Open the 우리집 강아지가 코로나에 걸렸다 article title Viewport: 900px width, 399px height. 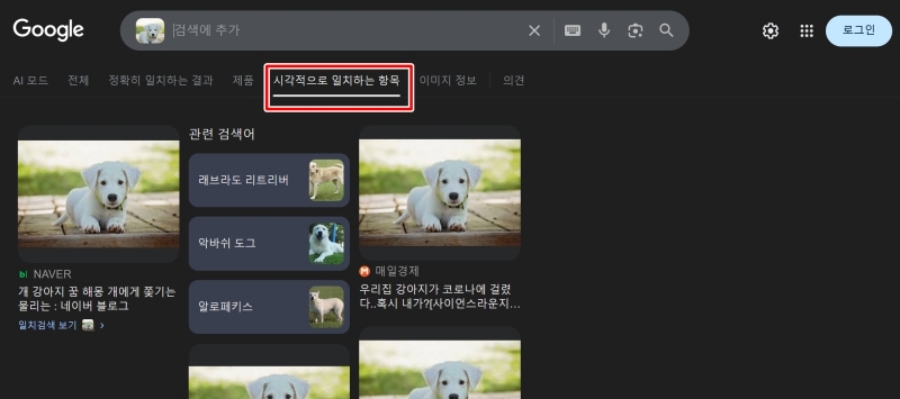pyautogui.click(x=440, y=296)
